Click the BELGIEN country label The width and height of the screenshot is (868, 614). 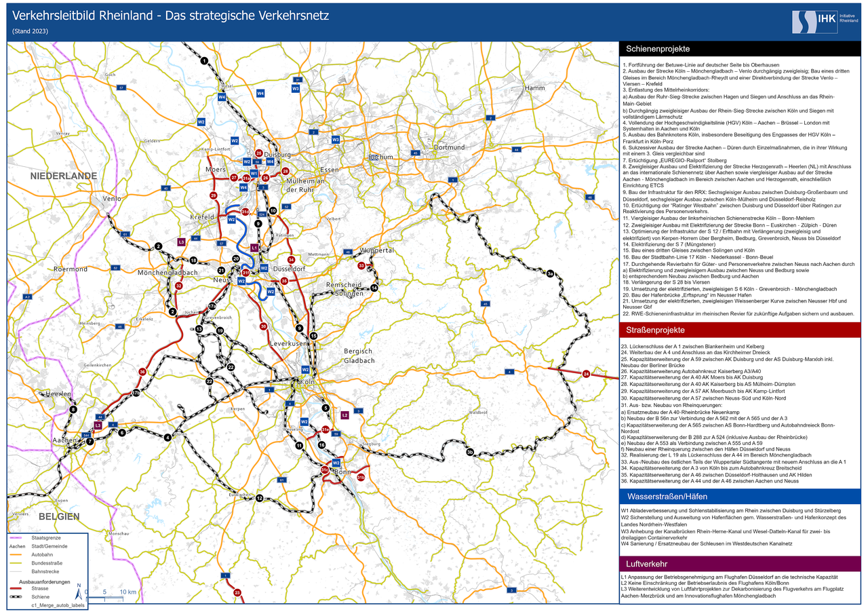pyautogui.click(x=58, y=516)
